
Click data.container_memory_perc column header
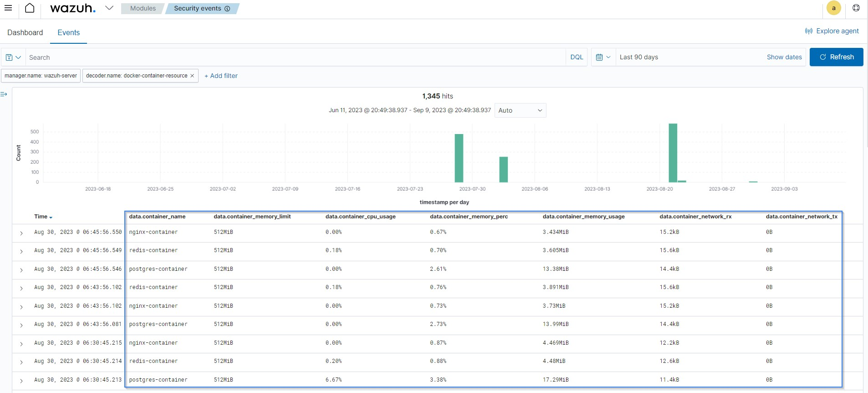point(469,217)
